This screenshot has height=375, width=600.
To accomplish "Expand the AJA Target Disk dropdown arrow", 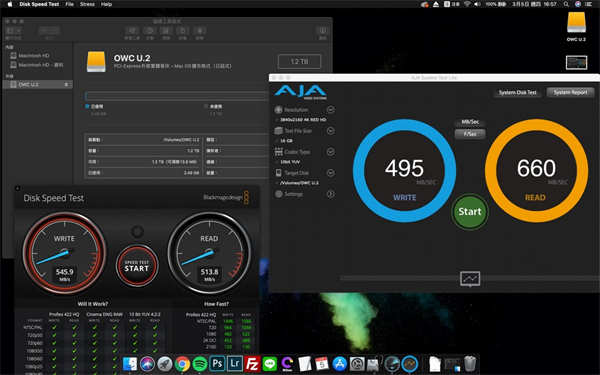I will point(331,173).
